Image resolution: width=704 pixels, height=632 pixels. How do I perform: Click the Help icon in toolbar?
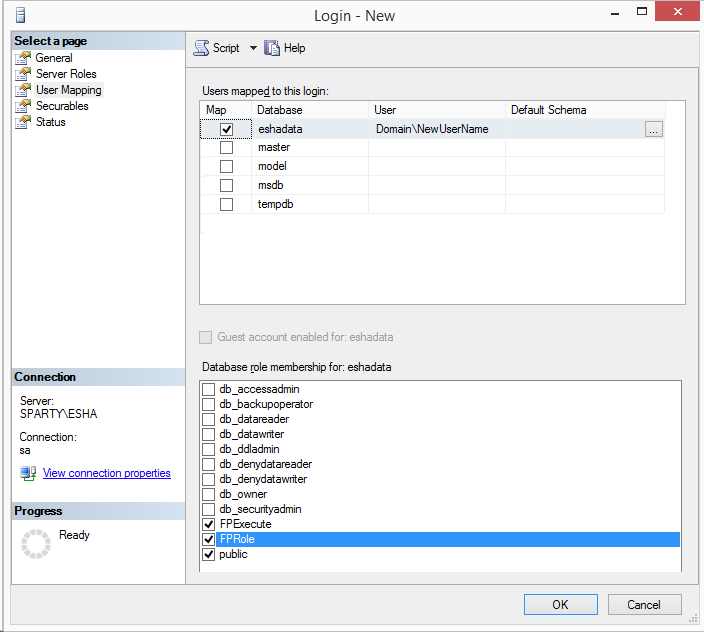pyautogui.click(x=272, y=48)
